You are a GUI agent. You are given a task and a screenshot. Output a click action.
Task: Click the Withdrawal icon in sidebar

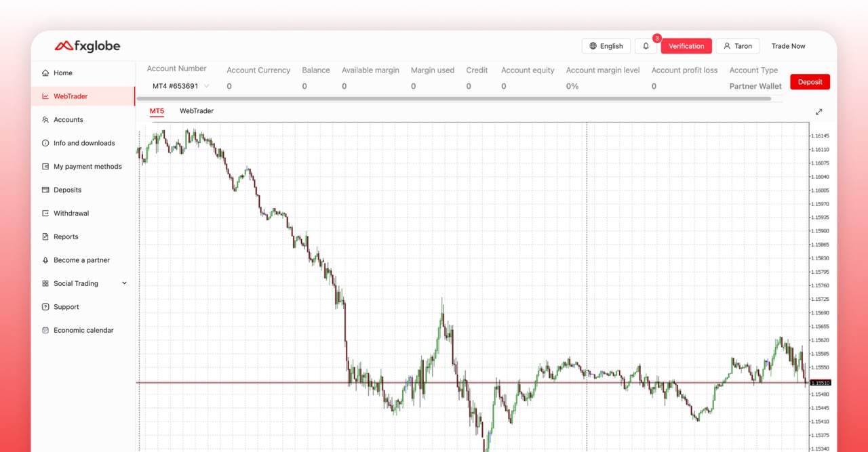[45, 213]
